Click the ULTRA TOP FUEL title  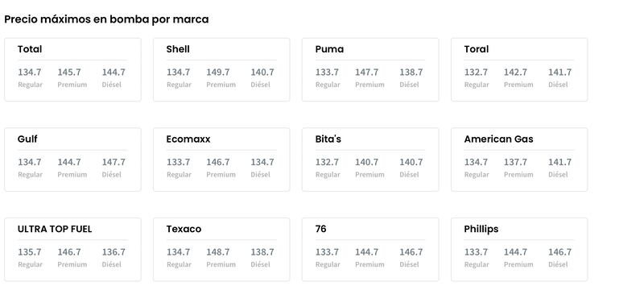[55, 230]
